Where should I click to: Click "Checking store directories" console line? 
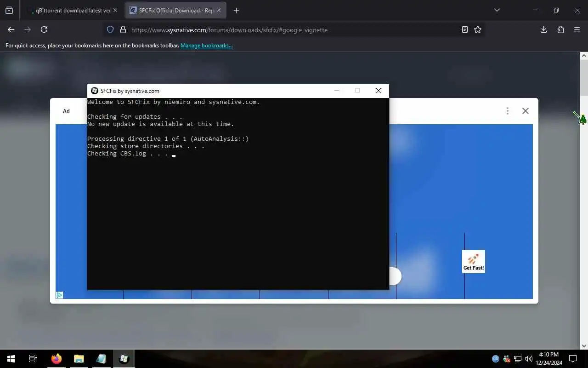(146, 146)
